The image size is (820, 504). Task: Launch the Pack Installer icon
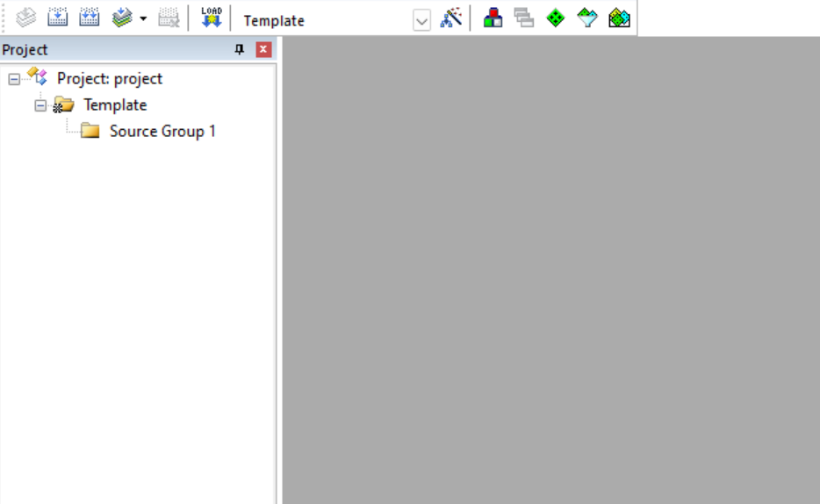click(619, 18)
